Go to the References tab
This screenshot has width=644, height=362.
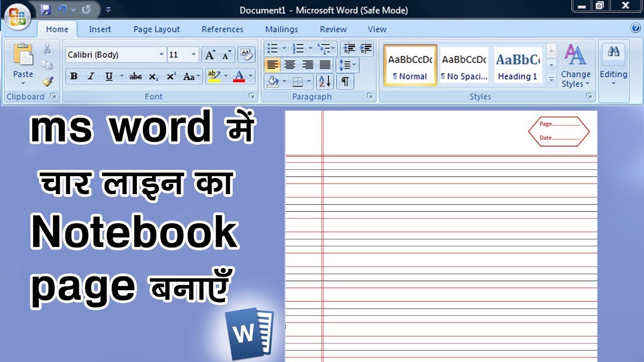pos(222,29)
